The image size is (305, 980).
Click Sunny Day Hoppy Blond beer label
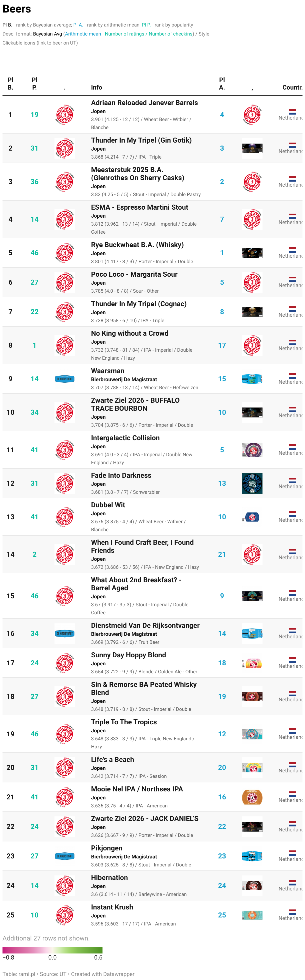(x=252, y=663)
